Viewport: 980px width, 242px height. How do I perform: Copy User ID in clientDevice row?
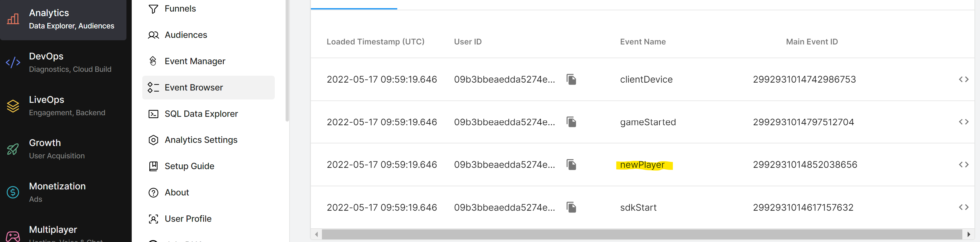pyautogui.click(x=571, y=79)
